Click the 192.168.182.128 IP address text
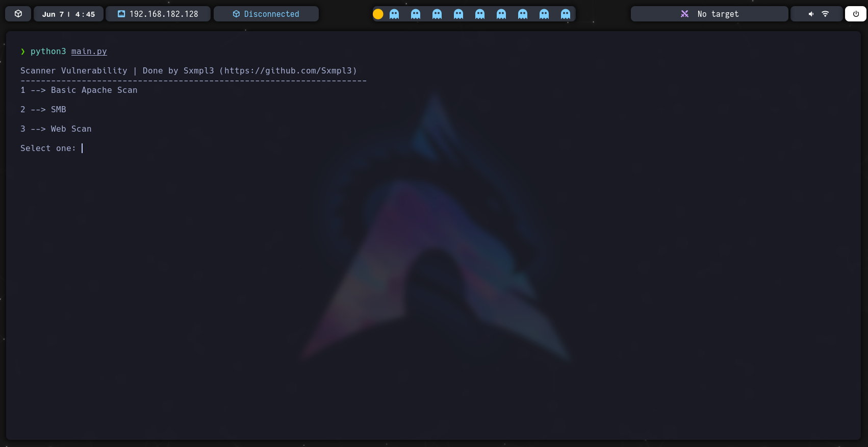Viewport: 868px width, 447px height. click(x=164, y=14)
